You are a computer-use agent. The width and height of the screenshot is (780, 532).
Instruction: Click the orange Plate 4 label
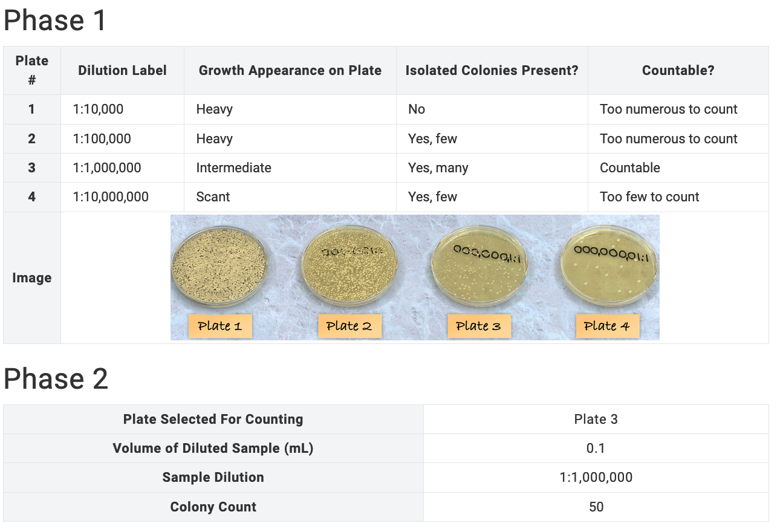[x=606, y=326]
